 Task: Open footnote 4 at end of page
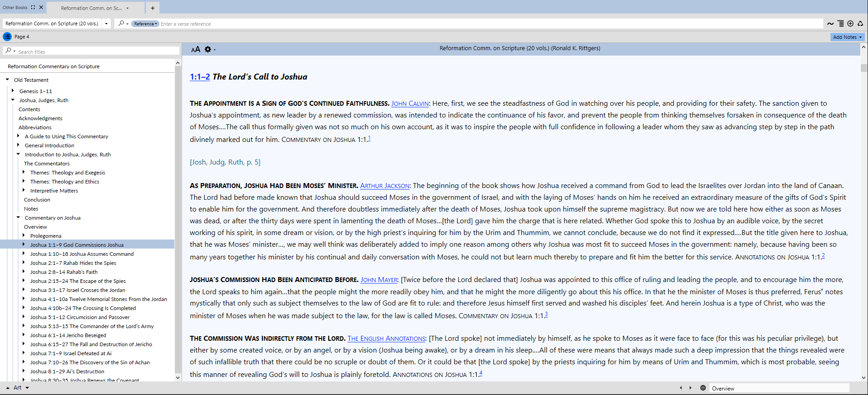[481, 373]
